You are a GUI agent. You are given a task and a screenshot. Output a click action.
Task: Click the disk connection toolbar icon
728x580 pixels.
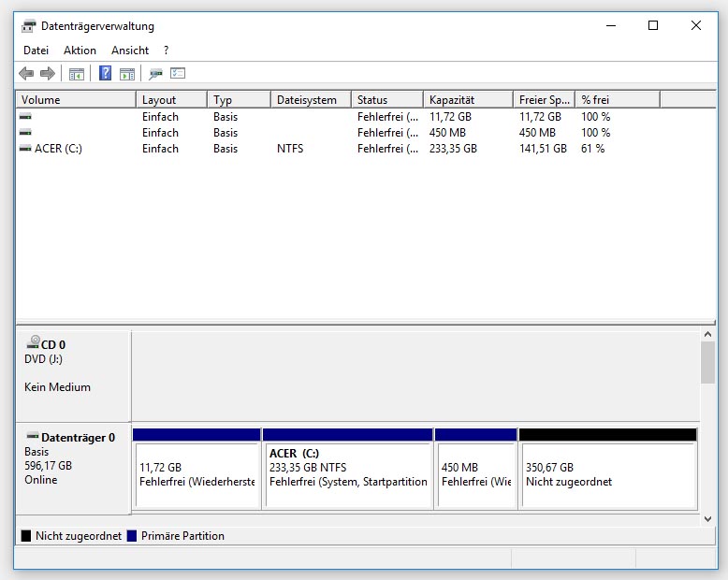[155, 74]
